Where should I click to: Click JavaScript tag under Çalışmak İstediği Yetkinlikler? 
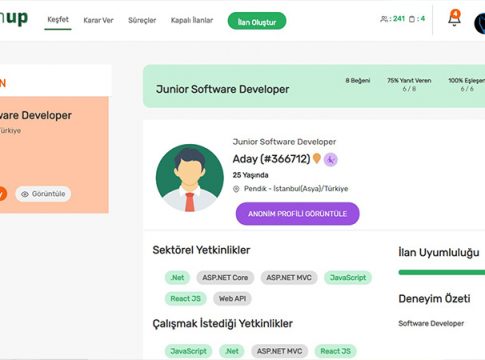tap(188, 351)
